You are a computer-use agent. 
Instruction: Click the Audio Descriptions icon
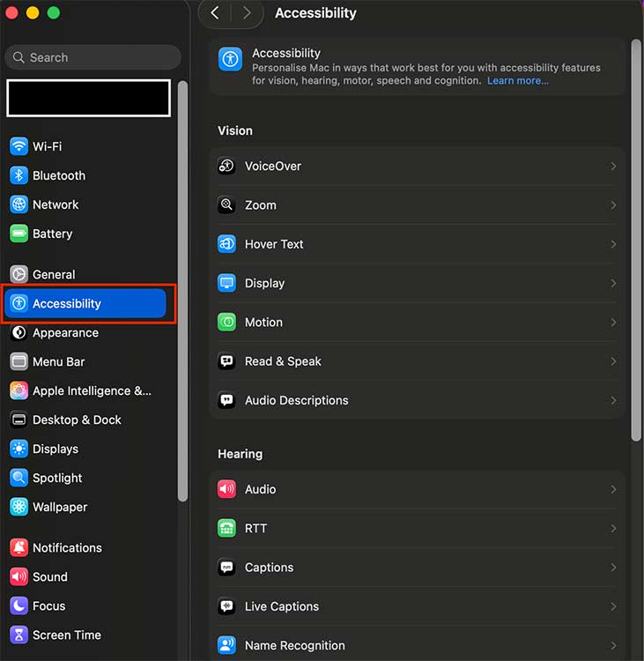coord(226,400)
